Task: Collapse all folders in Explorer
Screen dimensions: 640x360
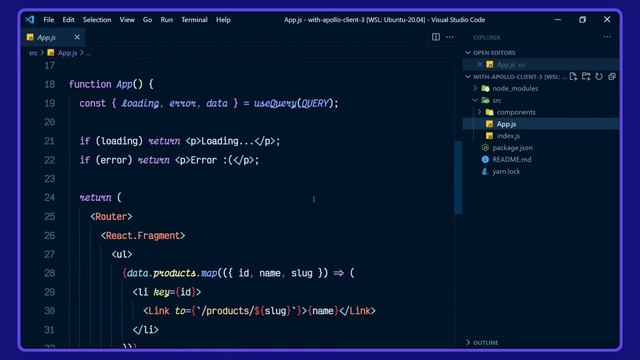Action: click(x=612, y=76)
